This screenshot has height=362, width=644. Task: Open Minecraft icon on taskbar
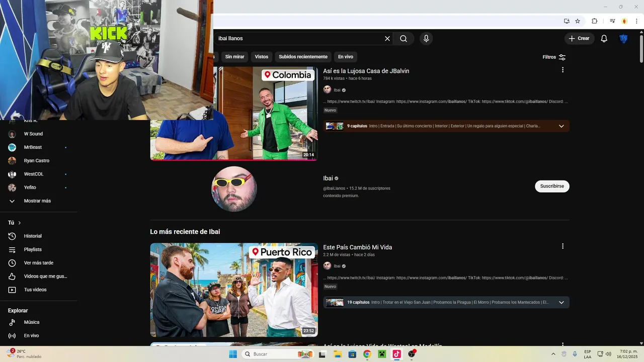[382, 354]
